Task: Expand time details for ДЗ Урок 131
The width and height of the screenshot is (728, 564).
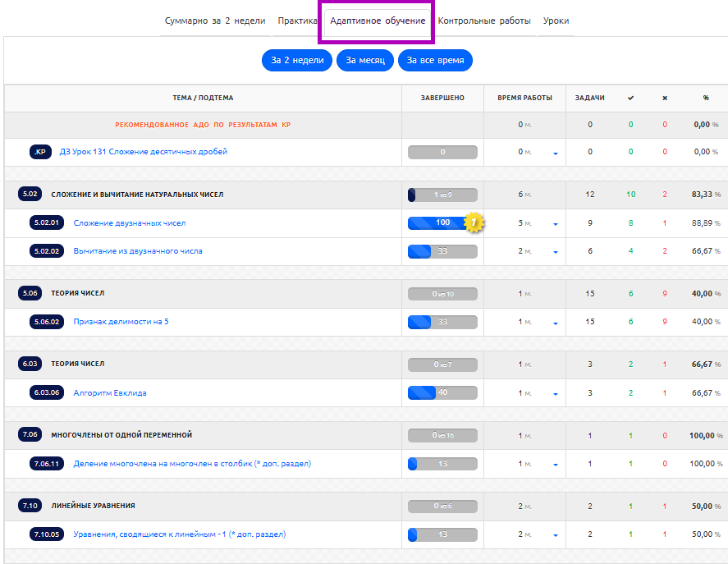Action: [556, 154]
